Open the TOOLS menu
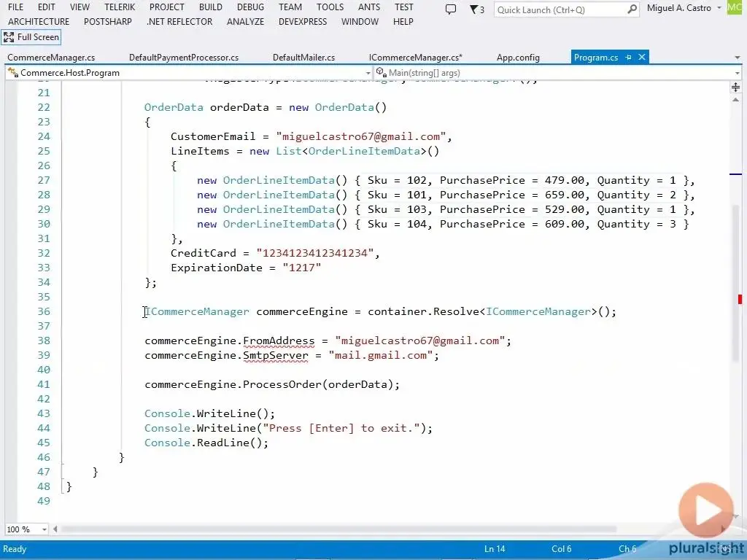 tap(330, 7)
